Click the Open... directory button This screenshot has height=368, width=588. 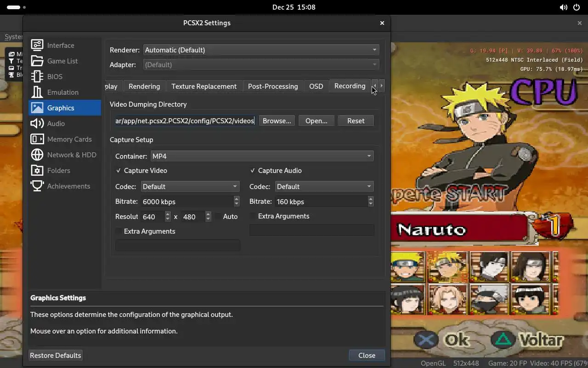coord(317,121)
